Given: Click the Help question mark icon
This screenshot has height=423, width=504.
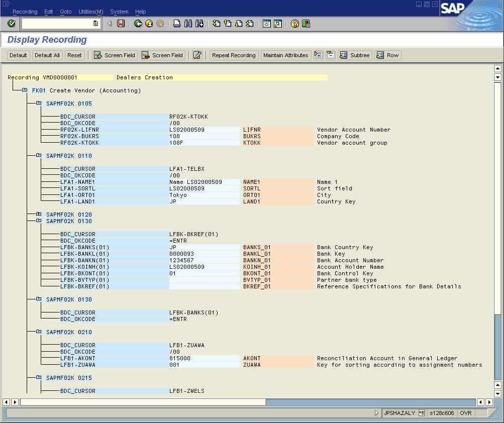Looking at the screenshot, I should tap(294, 23).
